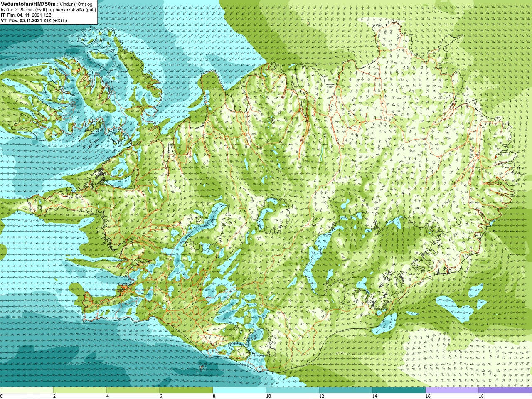
Task: Click the 'VT: Fös. 05.11.2021 21Z' valid time
Action: (26, 20)
